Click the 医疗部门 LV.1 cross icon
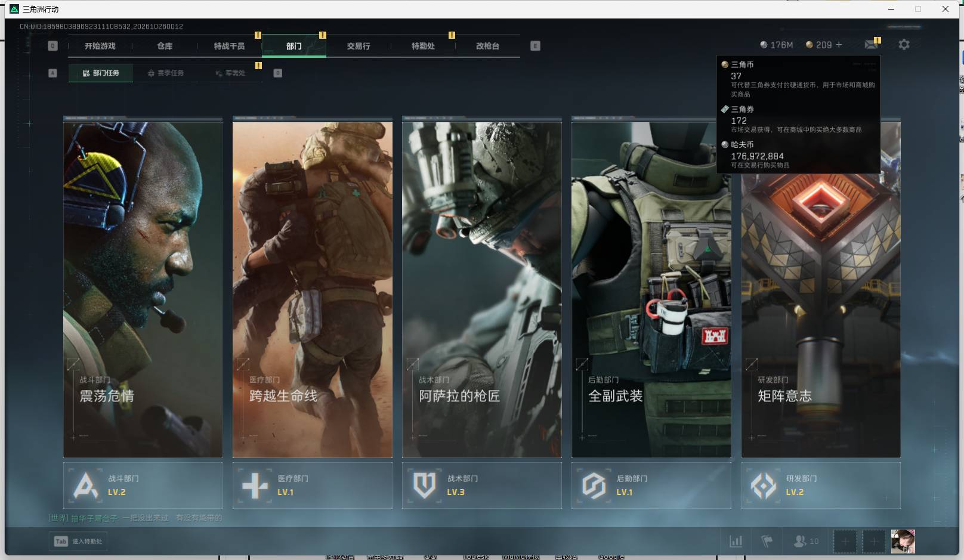 [255, 485]
